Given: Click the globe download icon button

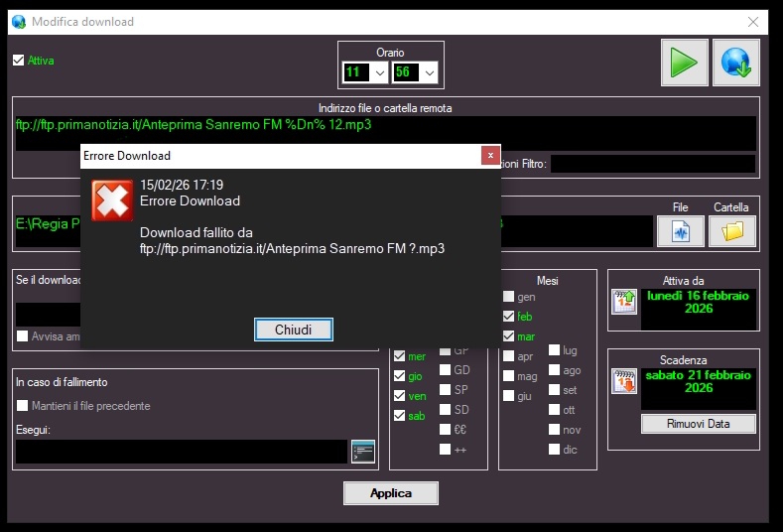Looking at the screenshot, I should click(735, 63).
